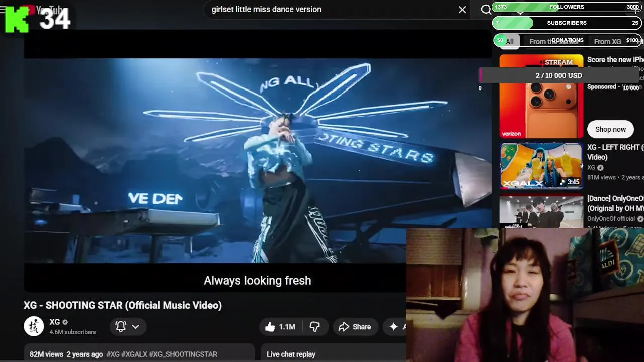Open the Verizon iPhone ad thumbnail
This screenshot has width=644, height=362.
pos(541,97)
